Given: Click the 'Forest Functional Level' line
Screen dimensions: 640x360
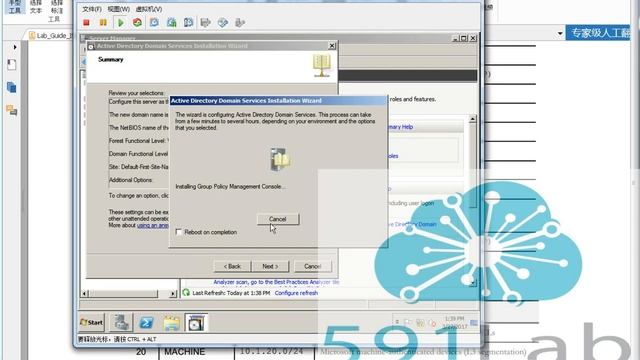Looking at the screenshot, I should pyautogui.click(x=138, y=141).
